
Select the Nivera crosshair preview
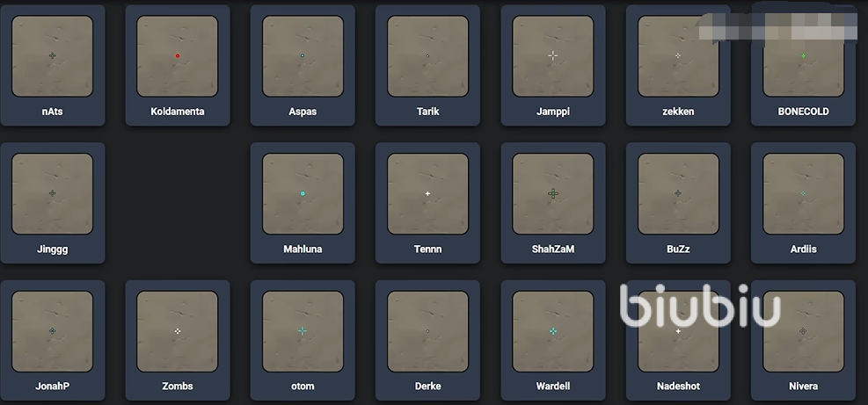[803, 331]
